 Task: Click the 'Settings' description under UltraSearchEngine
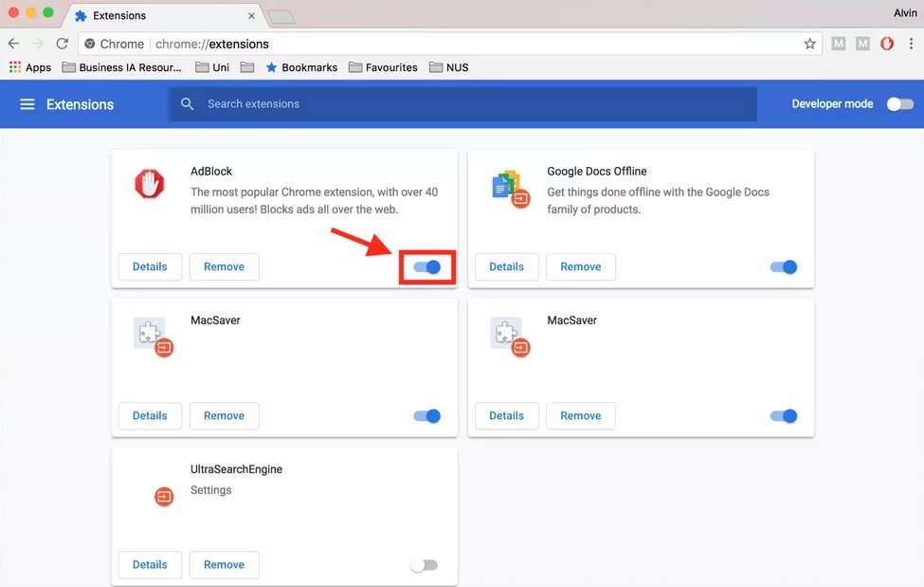pyautogui.click(x=211, y=490)
